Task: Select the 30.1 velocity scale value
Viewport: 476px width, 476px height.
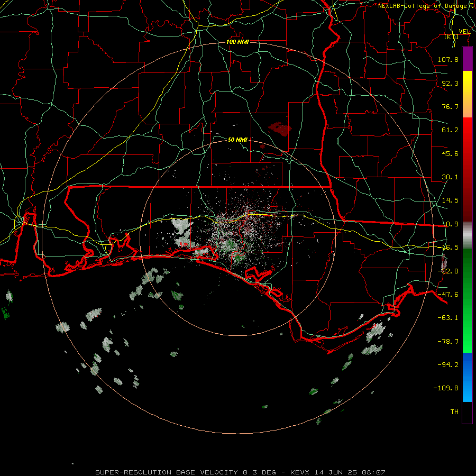Action: (x=450, y=177)
